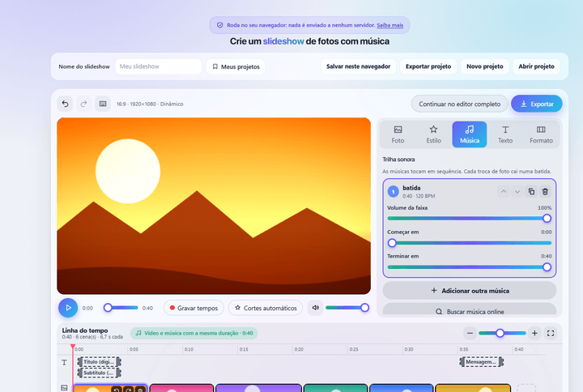
Task: Select the green scene thumbnail
Action: pyautogui.click(x=335, y=388)
